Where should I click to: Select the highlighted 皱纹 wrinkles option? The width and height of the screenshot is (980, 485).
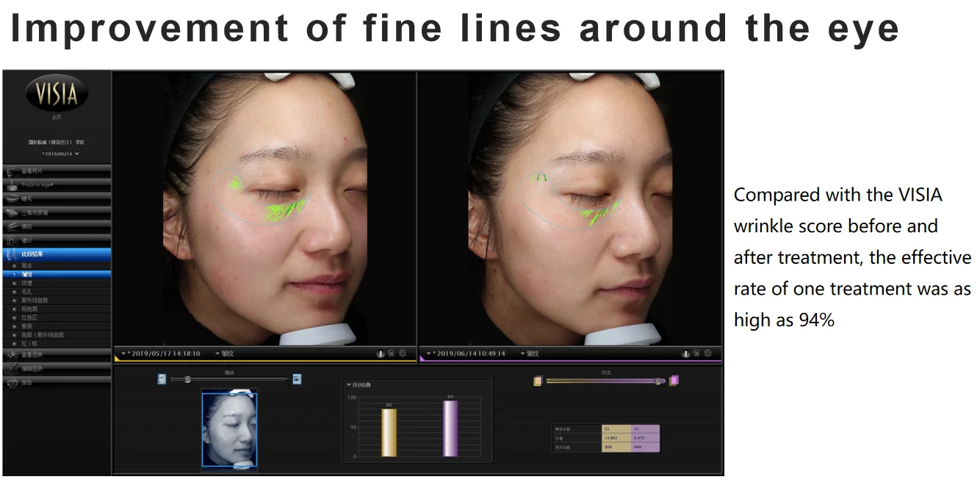[x=57, y=274]
